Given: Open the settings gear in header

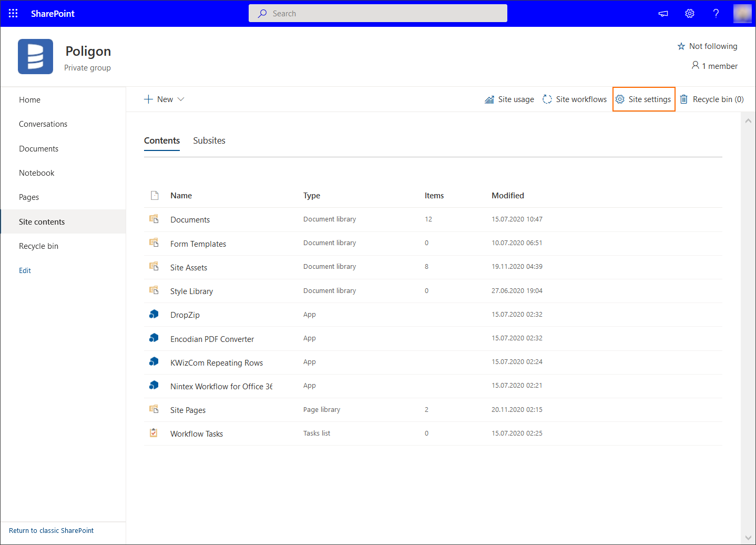Looking at the screenshot, I should (x=689, y=14).
